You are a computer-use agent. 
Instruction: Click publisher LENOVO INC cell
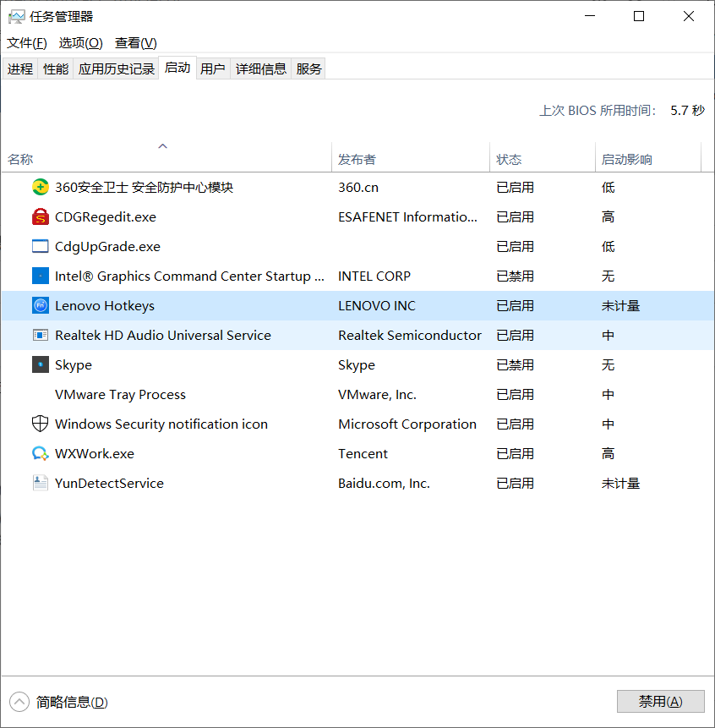[x=377, y=305]
